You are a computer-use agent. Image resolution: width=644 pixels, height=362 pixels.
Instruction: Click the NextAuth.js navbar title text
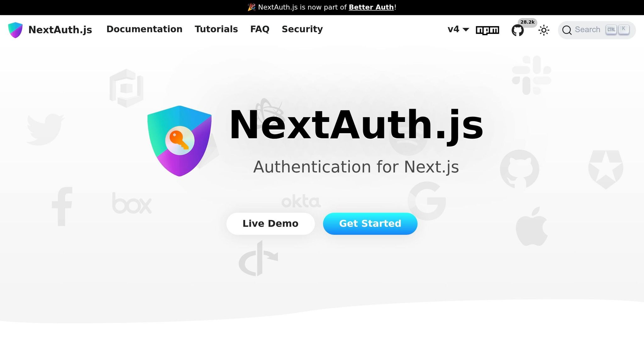60,30
